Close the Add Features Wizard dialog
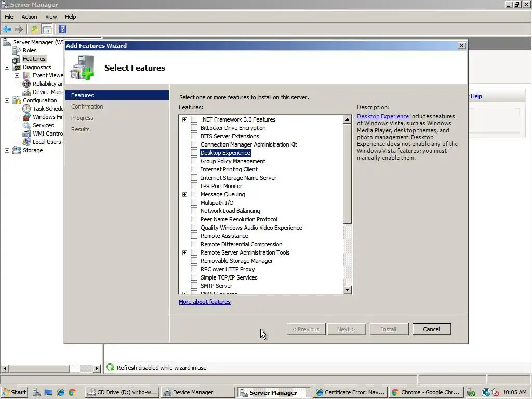The height and width of the screenshot is (399, 532). [x=462, y=46]
